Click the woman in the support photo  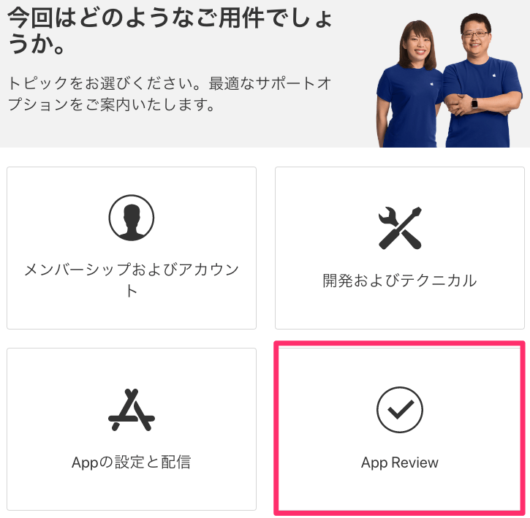coord(410,85)
